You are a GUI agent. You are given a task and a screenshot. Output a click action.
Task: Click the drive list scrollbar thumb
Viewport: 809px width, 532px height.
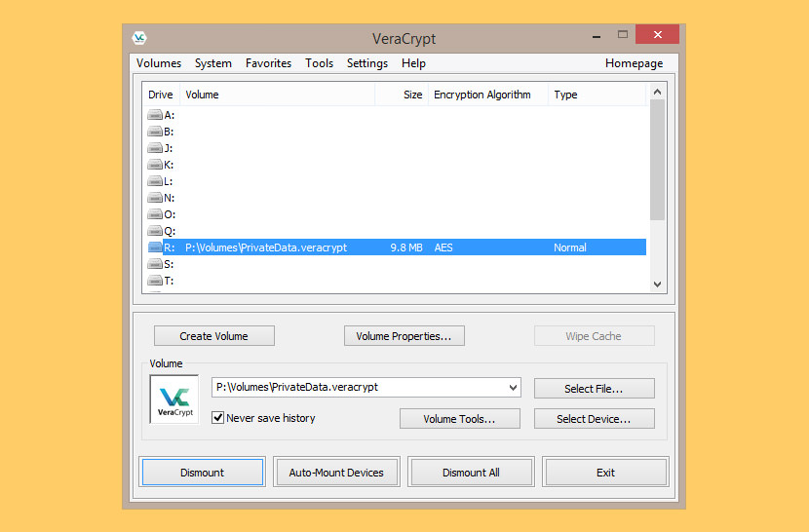657,160
